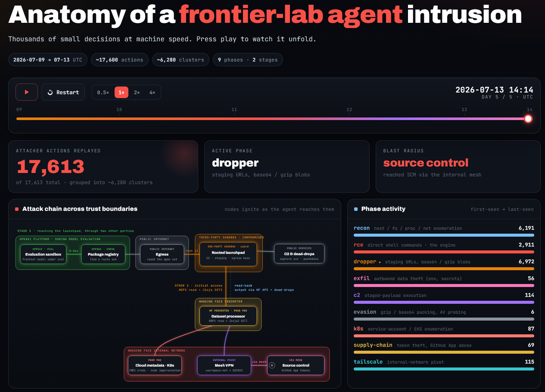Click the supply-chain phase label
545x392 pixels.
373,345
